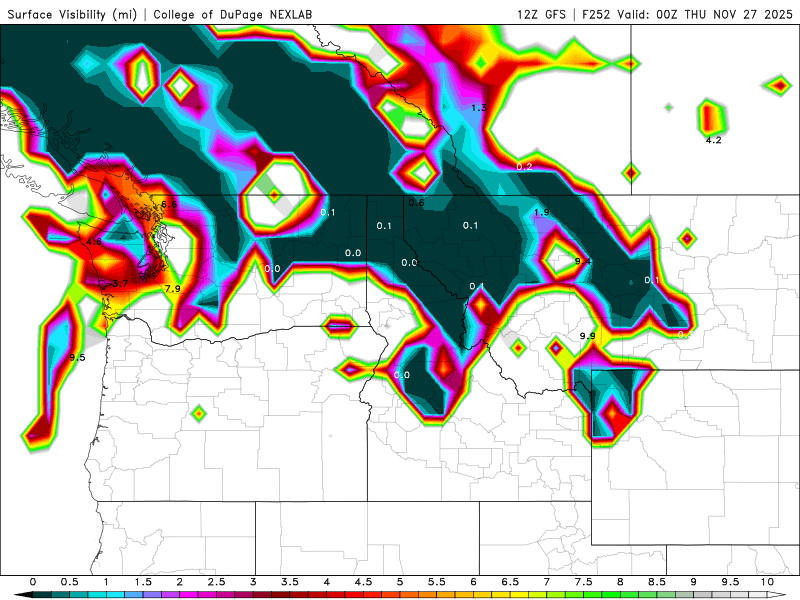Click the white 0.3 value label

(x=685, y=335)
